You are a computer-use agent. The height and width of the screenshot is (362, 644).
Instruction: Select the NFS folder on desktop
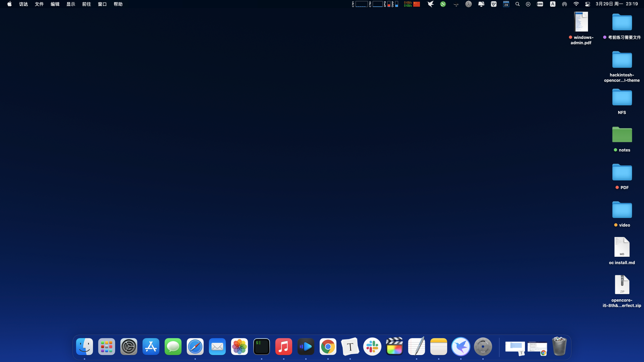622,101
